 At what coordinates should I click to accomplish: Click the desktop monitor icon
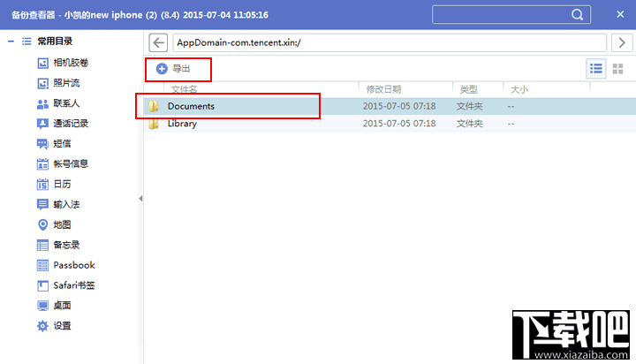42,306
